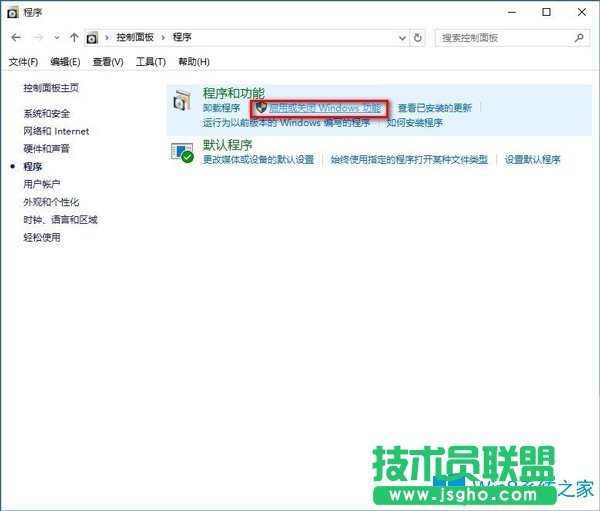600x511 pixels.
Task: Click the Forward navigation arrow
Action: coord(39,38)
